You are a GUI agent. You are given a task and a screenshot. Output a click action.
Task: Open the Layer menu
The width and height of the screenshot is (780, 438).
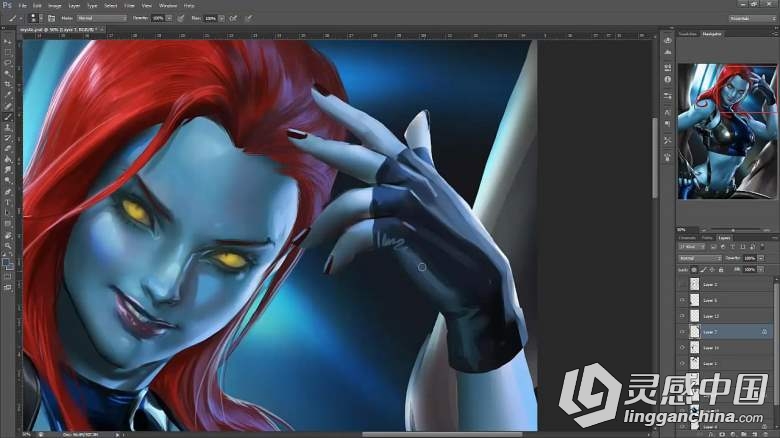coord(74,5)
